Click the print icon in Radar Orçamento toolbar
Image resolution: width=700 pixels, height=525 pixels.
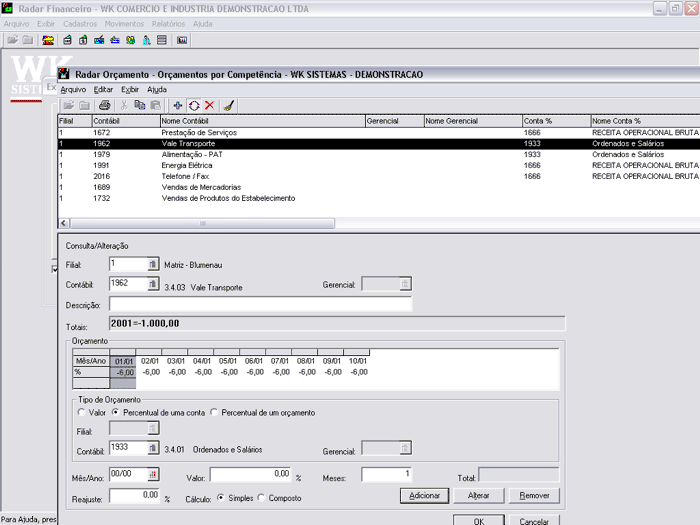click(104, 105)
